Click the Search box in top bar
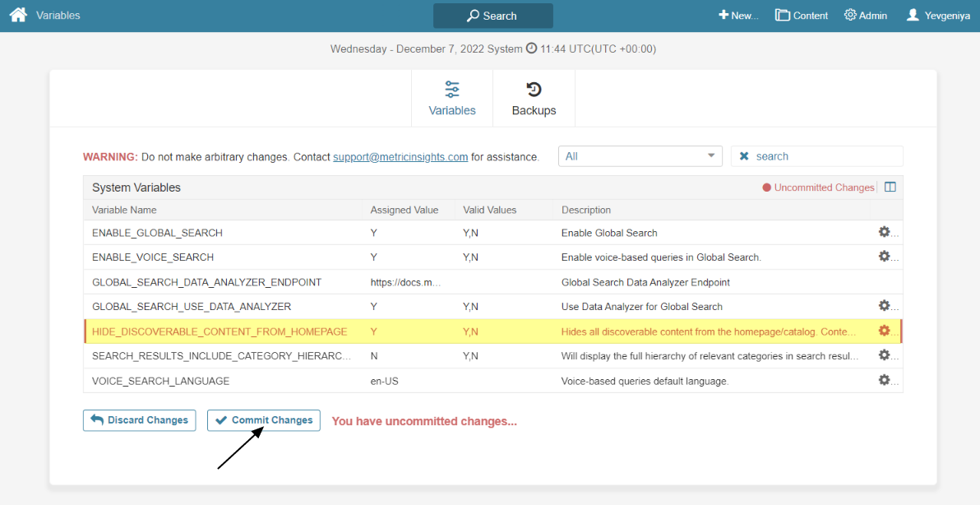 [492, 16]
